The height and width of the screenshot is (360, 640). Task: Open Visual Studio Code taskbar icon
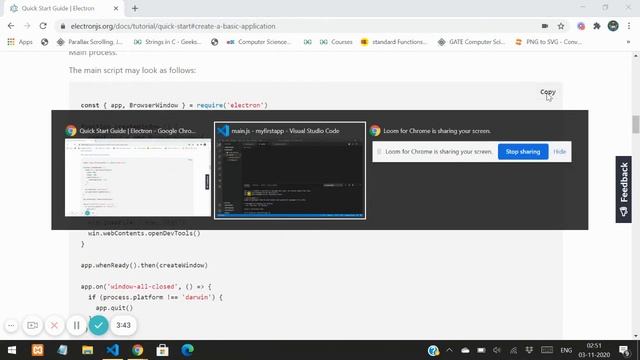click(113, 350)
